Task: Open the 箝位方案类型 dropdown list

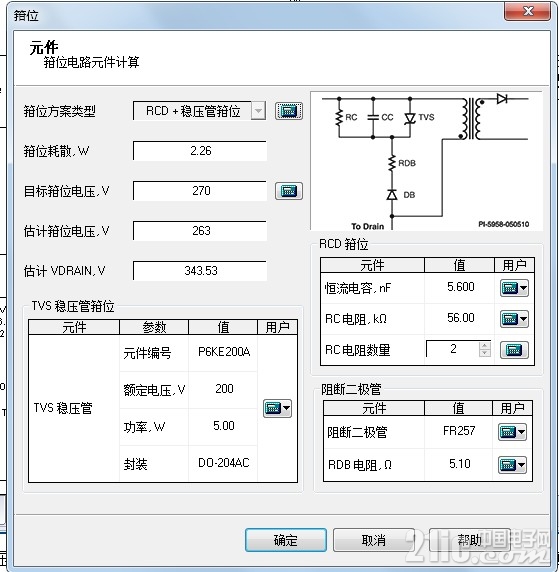Action: click(x=258, y=111)
